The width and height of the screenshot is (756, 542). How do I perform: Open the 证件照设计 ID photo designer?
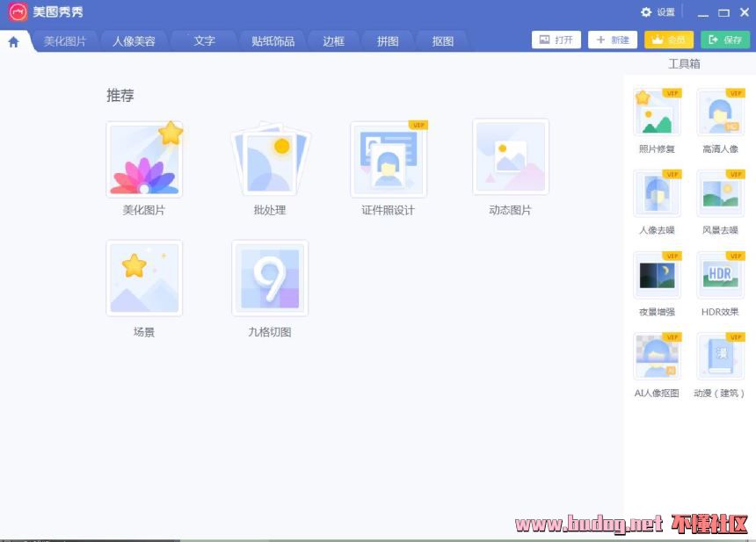(x=388, y=160)
